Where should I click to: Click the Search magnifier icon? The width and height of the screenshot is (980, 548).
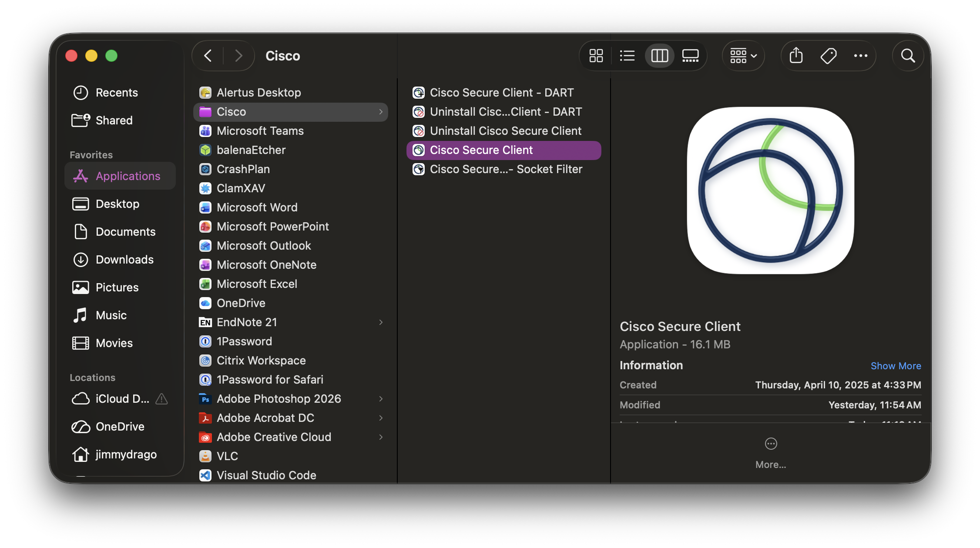click(x=908, y=56)
